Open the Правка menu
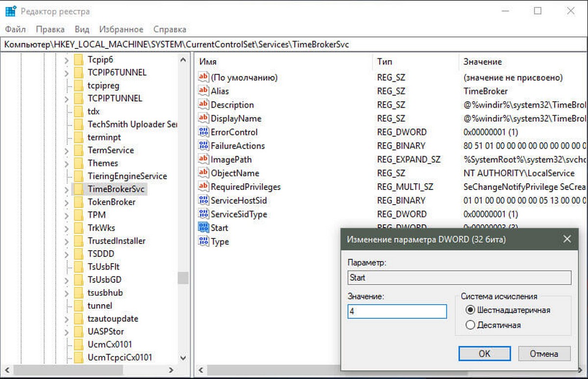Image resolution: width=588 pixels, height=379 pixels. coord(50,29)
